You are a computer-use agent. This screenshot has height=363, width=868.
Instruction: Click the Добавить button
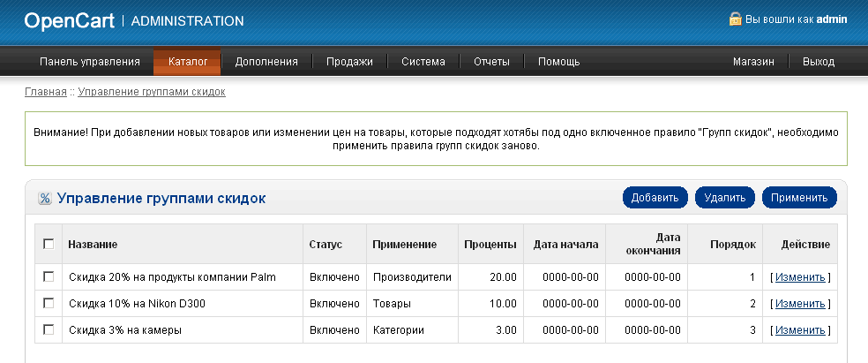tap(655, 198)
